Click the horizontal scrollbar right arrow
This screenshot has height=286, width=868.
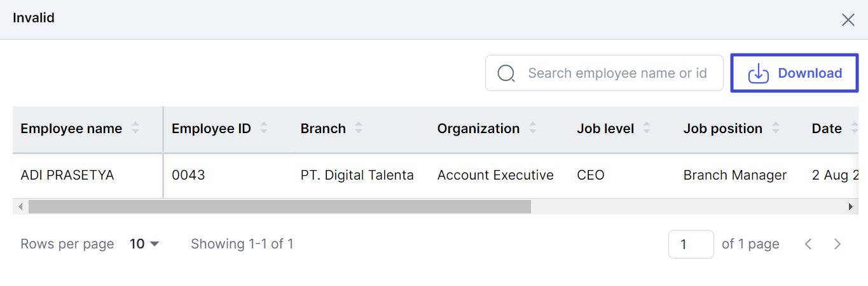coord(850,206)
